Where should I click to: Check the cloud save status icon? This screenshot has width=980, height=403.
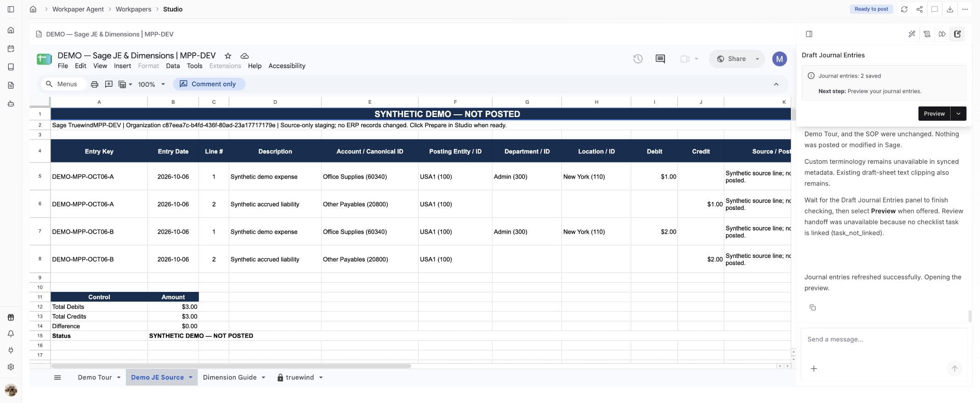tap(245, 56)
